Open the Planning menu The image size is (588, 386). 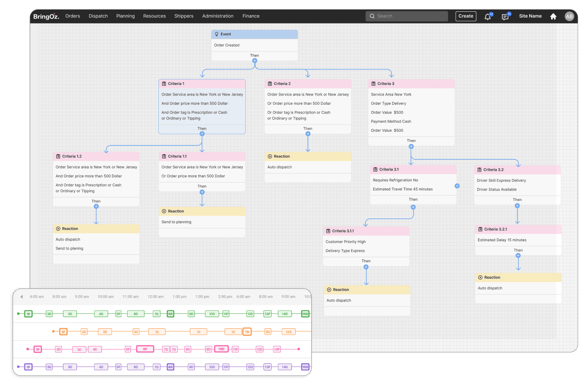126,16
